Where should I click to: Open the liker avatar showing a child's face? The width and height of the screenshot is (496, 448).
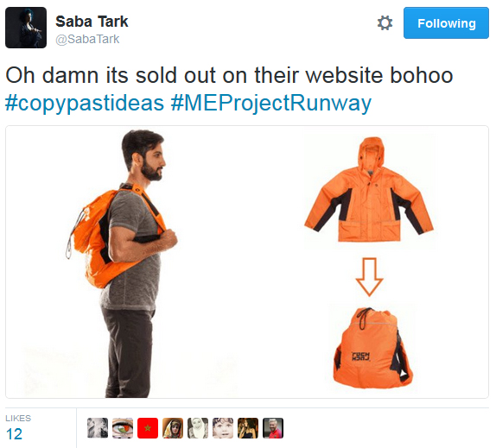(223, 428)
